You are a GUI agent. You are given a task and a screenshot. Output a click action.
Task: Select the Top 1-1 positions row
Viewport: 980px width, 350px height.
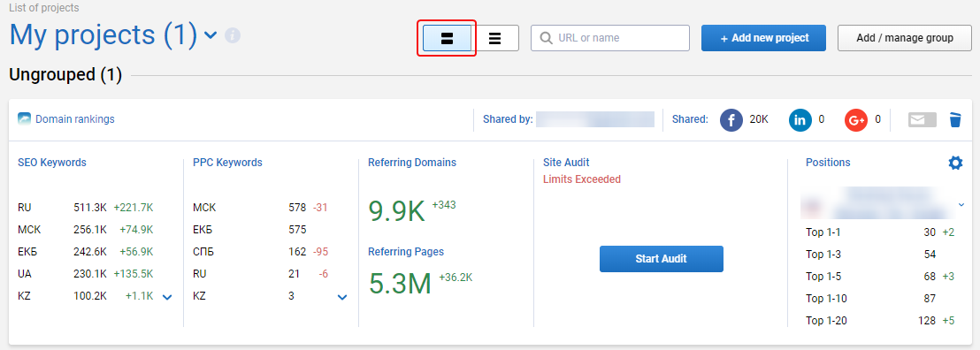880,232
